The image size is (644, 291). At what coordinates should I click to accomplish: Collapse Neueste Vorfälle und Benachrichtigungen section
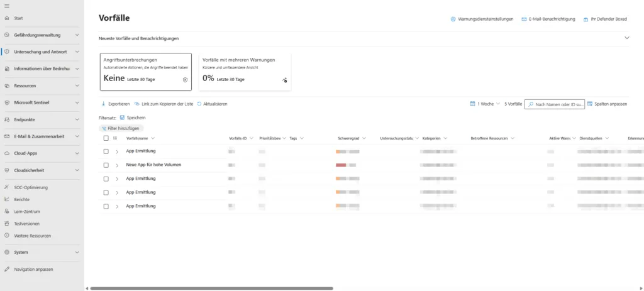click(x=626, y=38)
